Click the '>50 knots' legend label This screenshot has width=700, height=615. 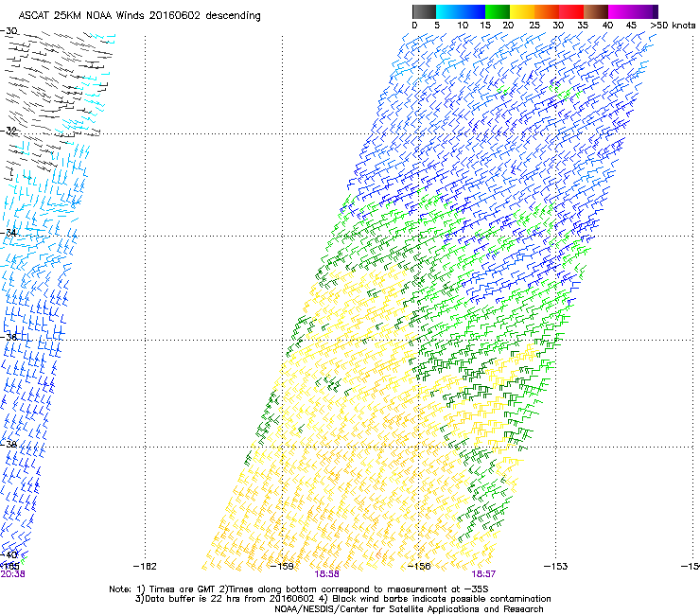pos(673,26)
